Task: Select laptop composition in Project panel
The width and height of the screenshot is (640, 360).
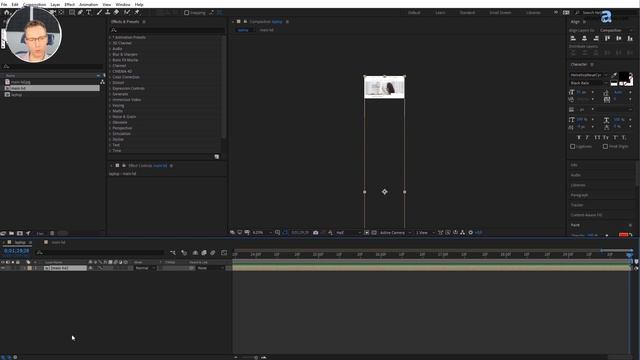Action: click(x=17, y=95)
